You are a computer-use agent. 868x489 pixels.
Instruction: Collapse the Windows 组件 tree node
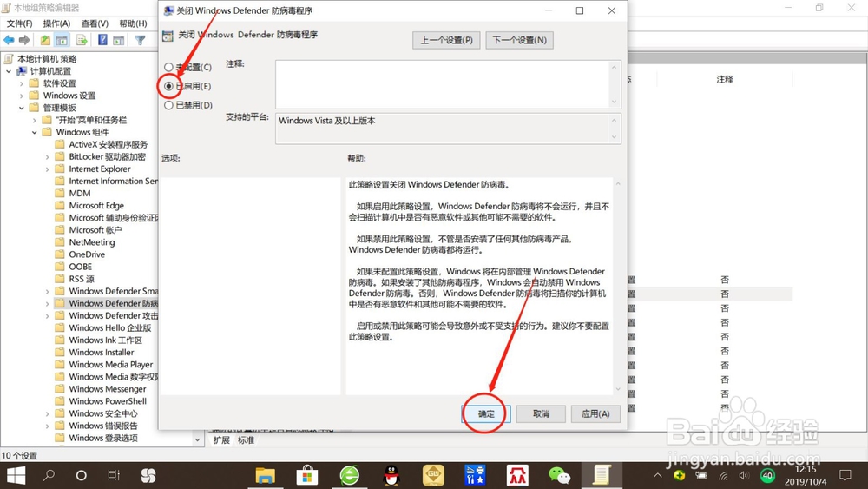pyautogui.click(x=35, y=132)
